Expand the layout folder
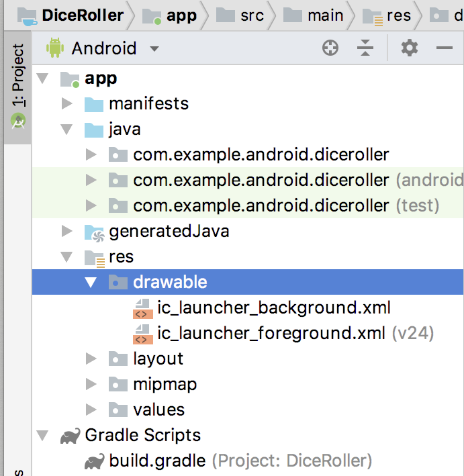 pos(91,359)
